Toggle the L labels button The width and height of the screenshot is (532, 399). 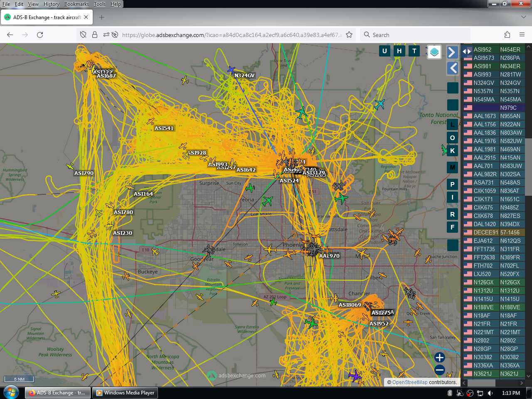pos(453,124)
